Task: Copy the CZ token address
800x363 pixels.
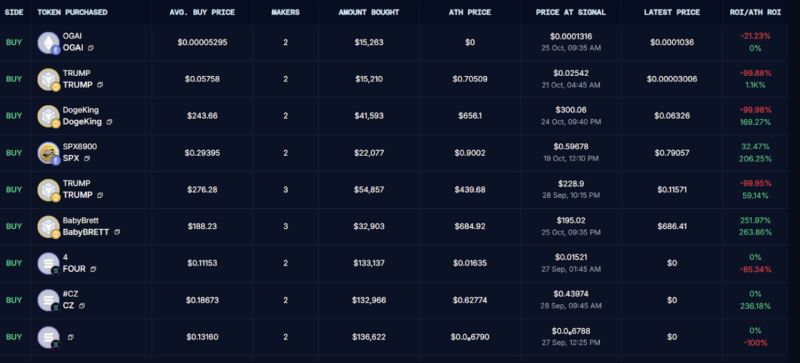Action: pos(82,306)
